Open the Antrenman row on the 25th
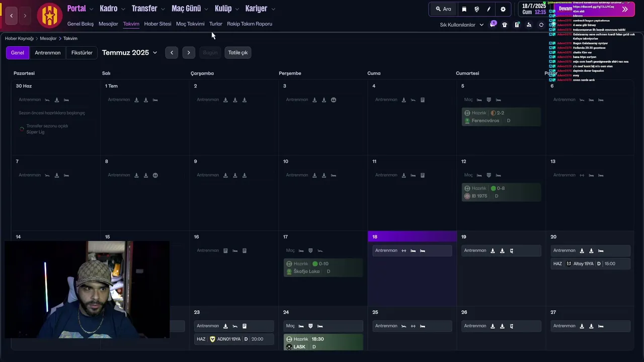 coord(412,326)
